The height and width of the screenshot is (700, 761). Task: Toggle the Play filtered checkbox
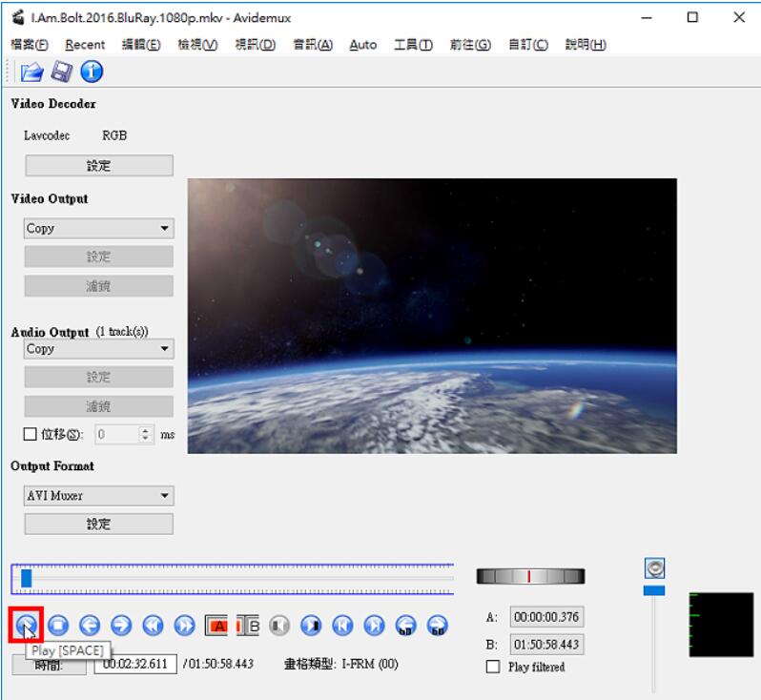(493, 667)
